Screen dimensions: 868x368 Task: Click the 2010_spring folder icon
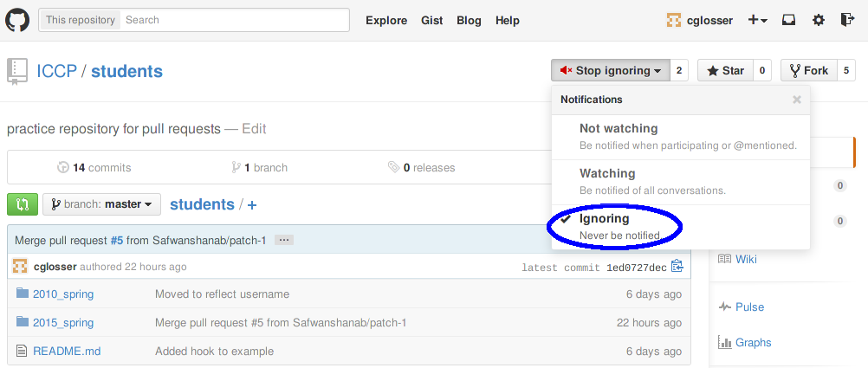(23, 293)
